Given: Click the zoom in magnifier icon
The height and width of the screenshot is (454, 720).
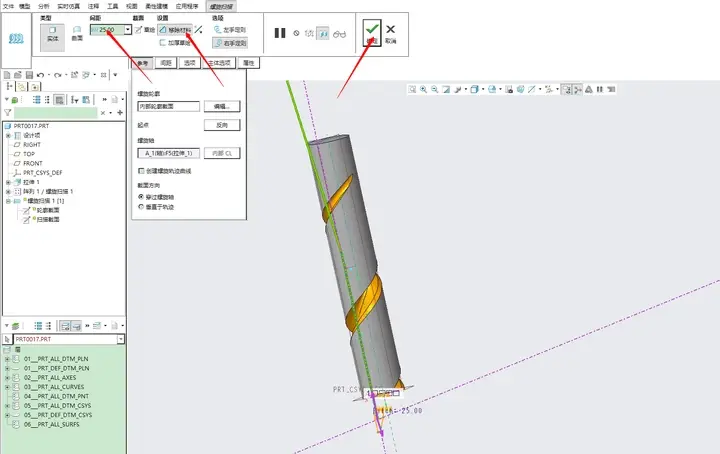Looking at the screenshot, I should click(423, 90).
